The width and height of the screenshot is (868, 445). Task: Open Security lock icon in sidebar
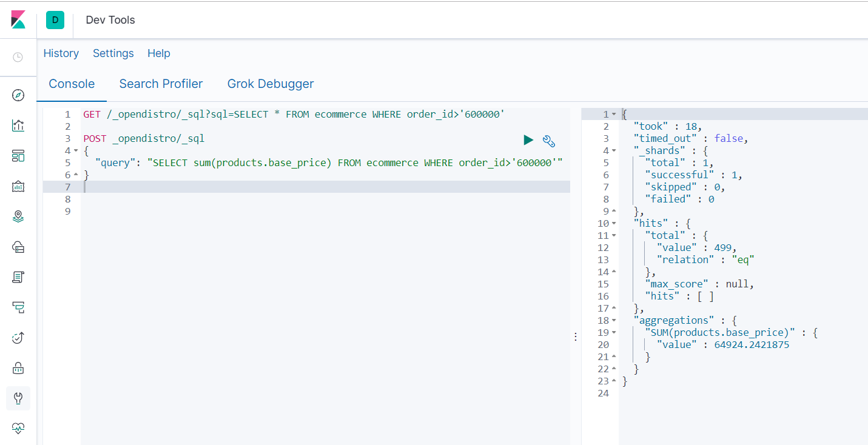pos(18,368)
